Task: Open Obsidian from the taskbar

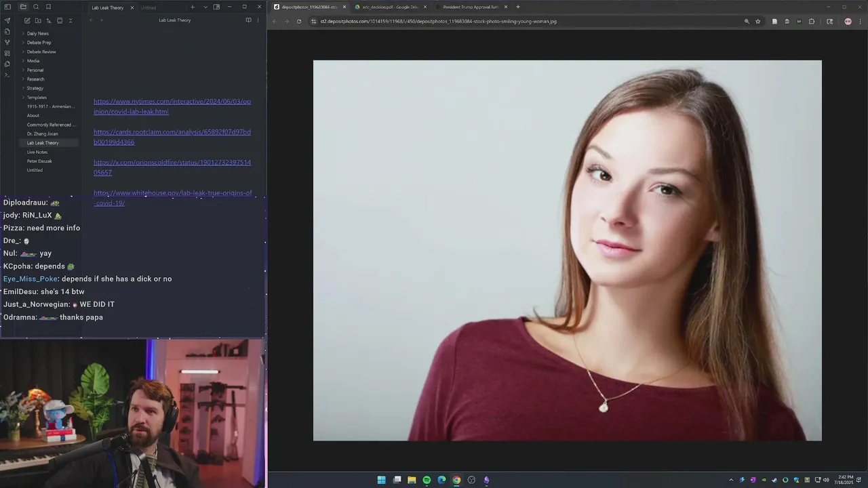Action: tap(486, 480)
